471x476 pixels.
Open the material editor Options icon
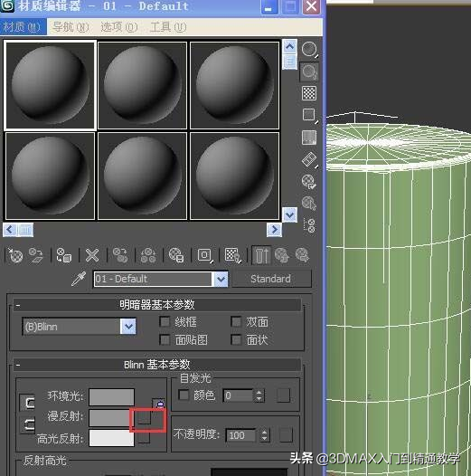tap(309, 181)
